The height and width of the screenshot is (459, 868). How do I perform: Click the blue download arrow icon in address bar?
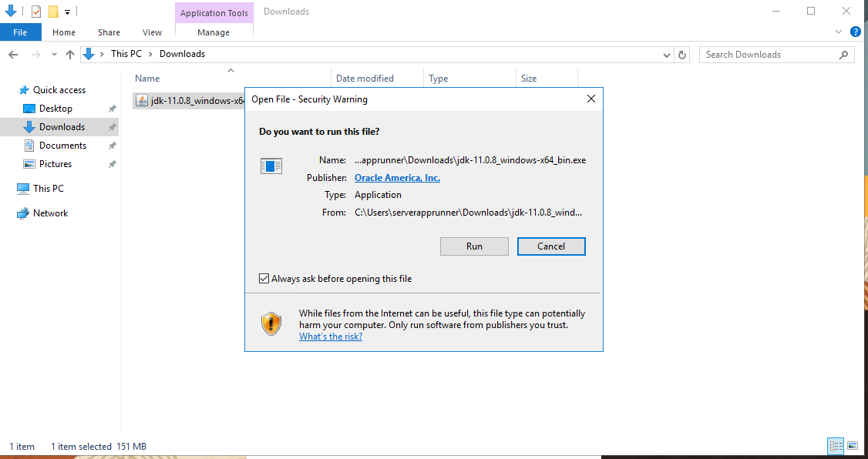point(89,54)
